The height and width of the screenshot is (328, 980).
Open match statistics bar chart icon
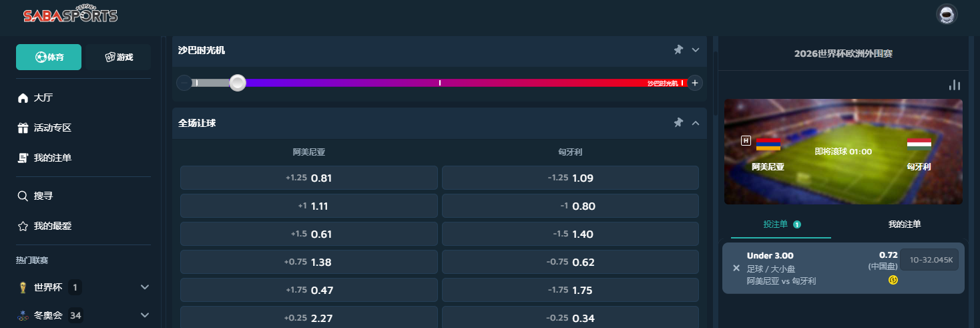955,85
